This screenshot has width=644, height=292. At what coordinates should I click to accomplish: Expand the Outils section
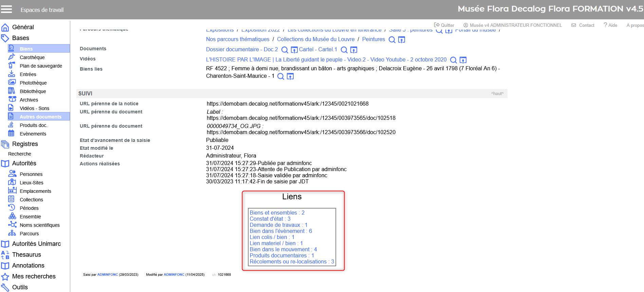pyautogui.click(x=20, y=287)
